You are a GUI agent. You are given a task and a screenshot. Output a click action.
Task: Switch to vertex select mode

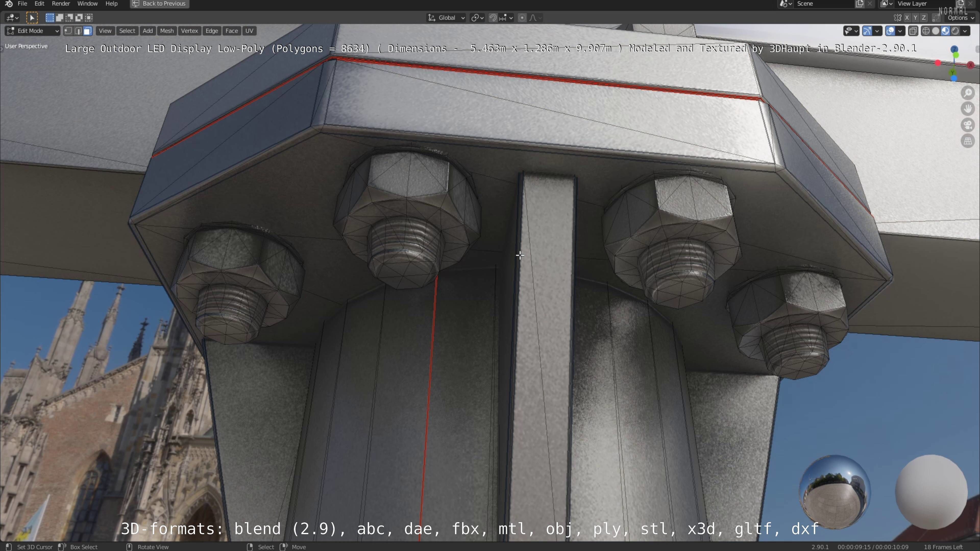[x=68, y=31]
